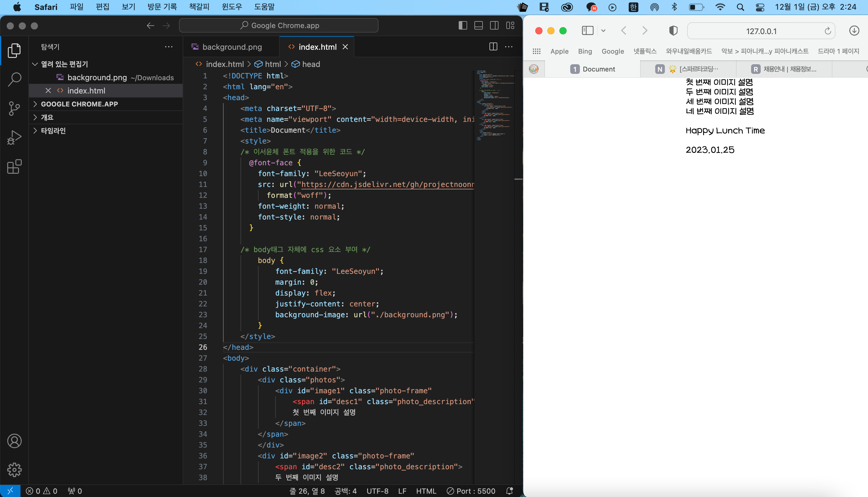Image resolution: width=868 pixels, height=497 pixels.
Task: Open Apple bookmark in Safari favorites bar
Action: coord(559,51)
